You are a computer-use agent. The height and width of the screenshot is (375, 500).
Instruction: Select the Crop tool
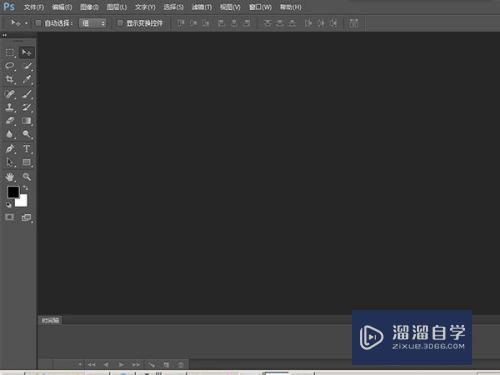click(10, 79)
